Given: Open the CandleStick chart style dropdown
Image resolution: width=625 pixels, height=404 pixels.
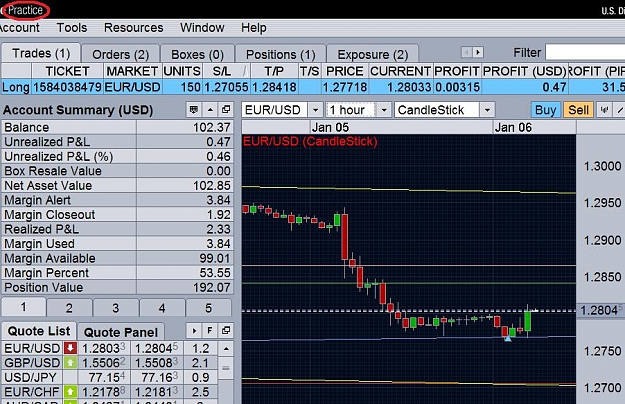Looking at the screenshot, I should (487, 110).
